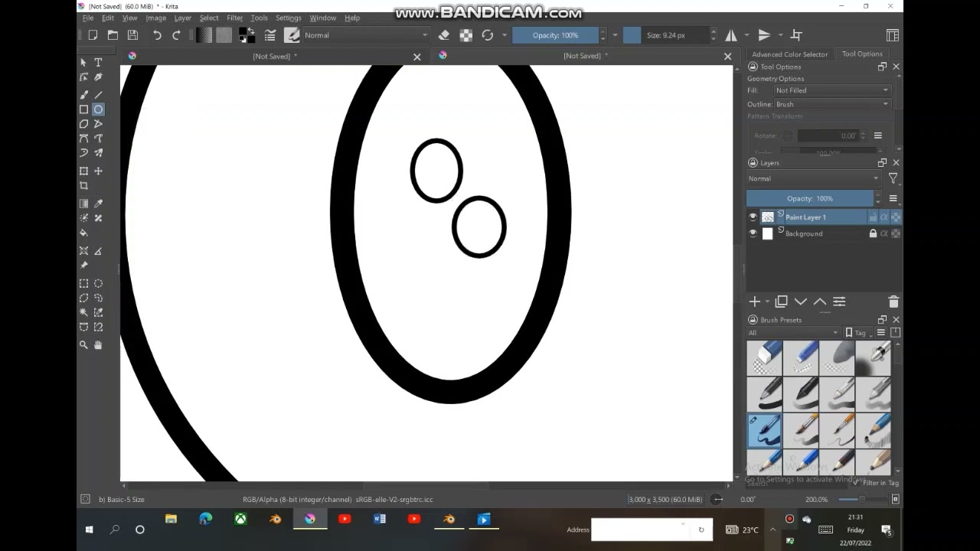Choose the Polygon tool
The image size is (980, 551).
point(83,124)
